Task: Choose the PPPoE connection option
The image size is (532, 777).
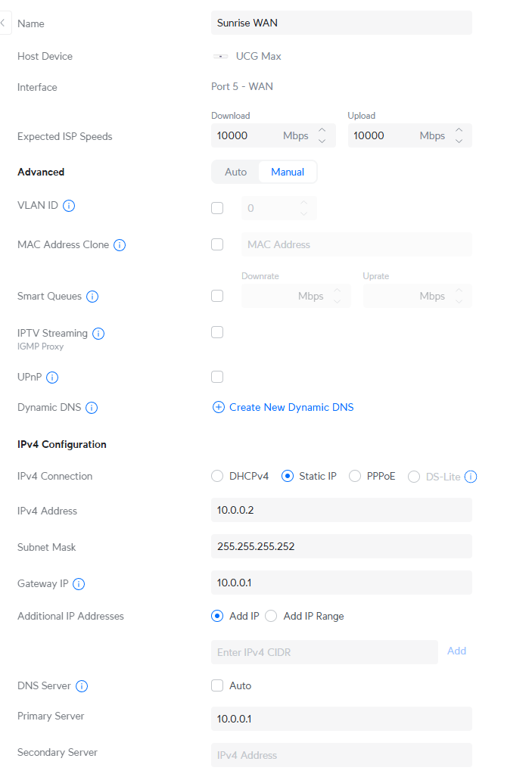Action: coord(354,477)
